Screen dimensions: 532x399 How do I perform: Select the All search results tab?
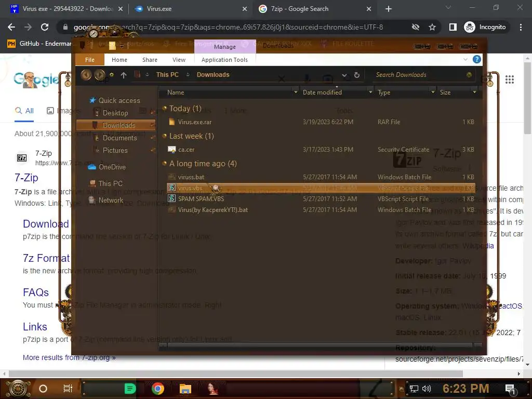(24, 111)
